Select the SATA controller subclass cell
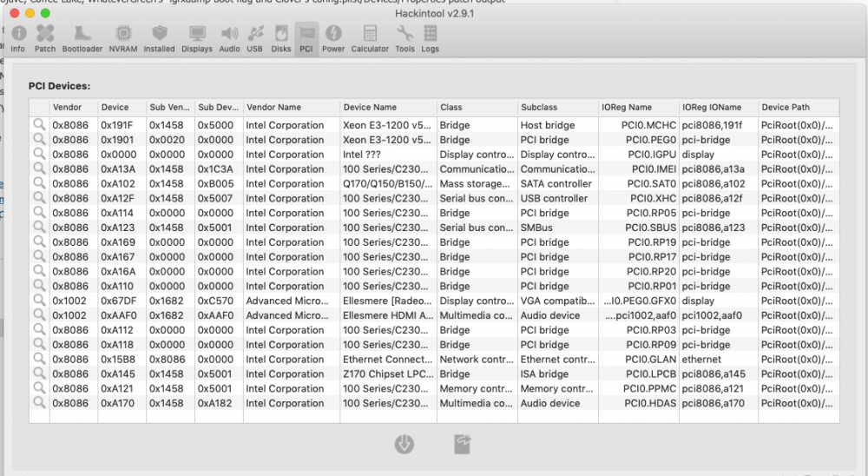Viewport: 868px width, 476px height. coord(556,183)
